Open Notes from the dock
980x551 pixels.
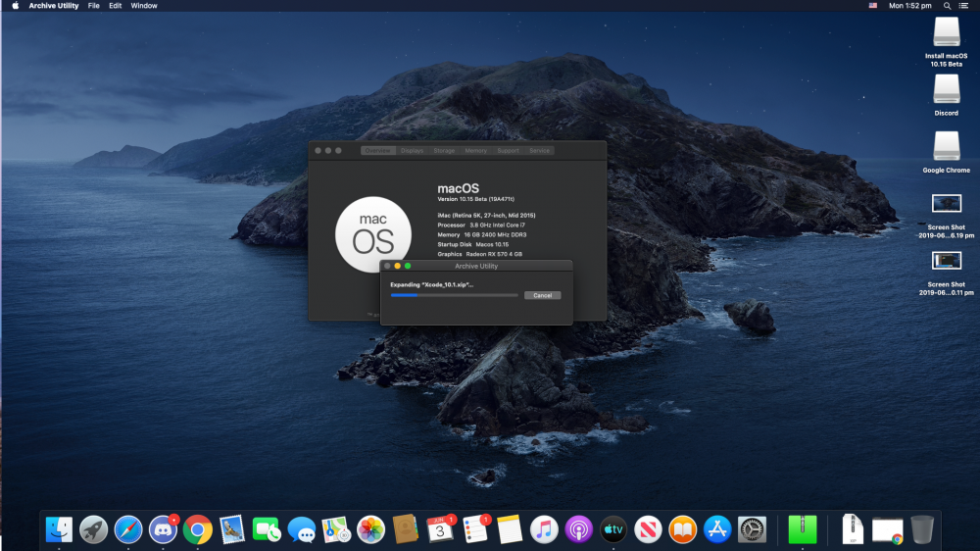click(x=510, y=529)
